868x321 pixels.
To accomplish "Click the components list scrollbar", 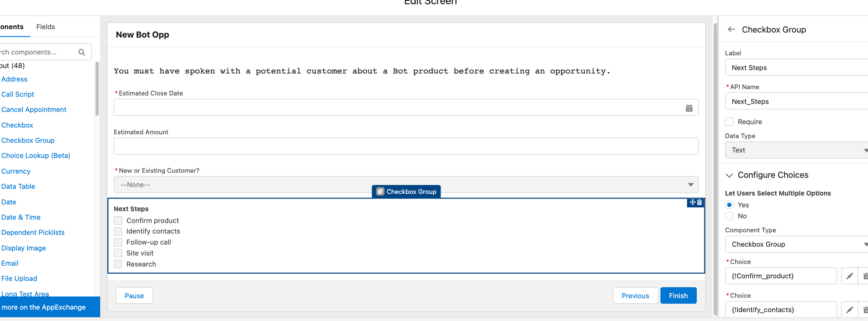I will pyautogui.click(x=97, y=89).
